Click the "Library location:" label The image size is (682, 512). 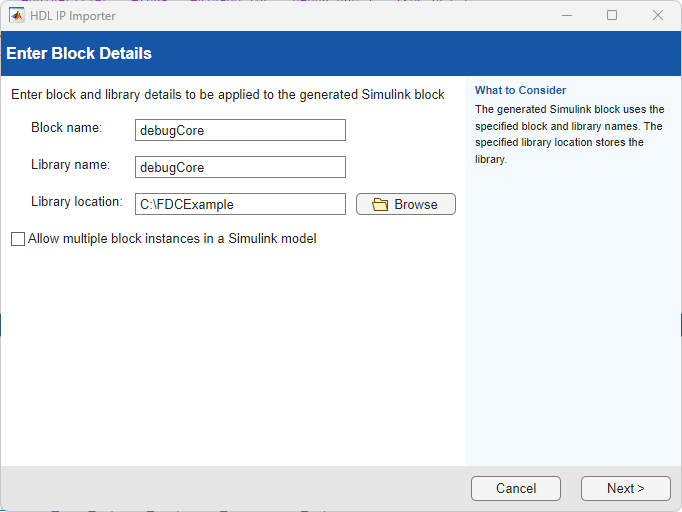(76, 202)
